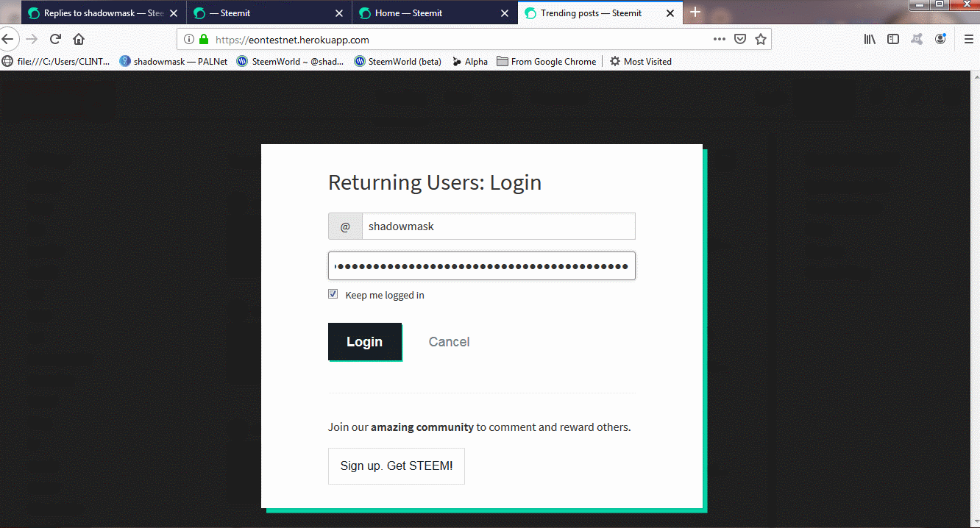
Task: Close the Trending posts tab
Action: point(670,13)
